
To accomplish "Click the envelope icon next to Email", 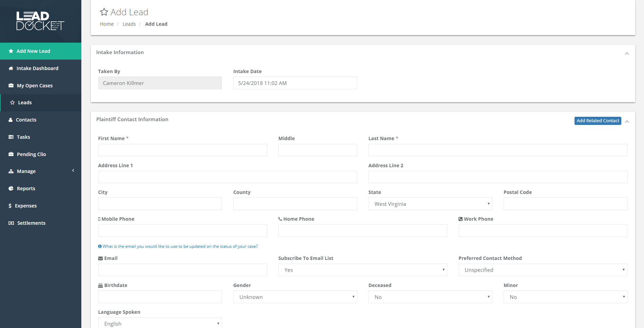I will coord(100,258).
